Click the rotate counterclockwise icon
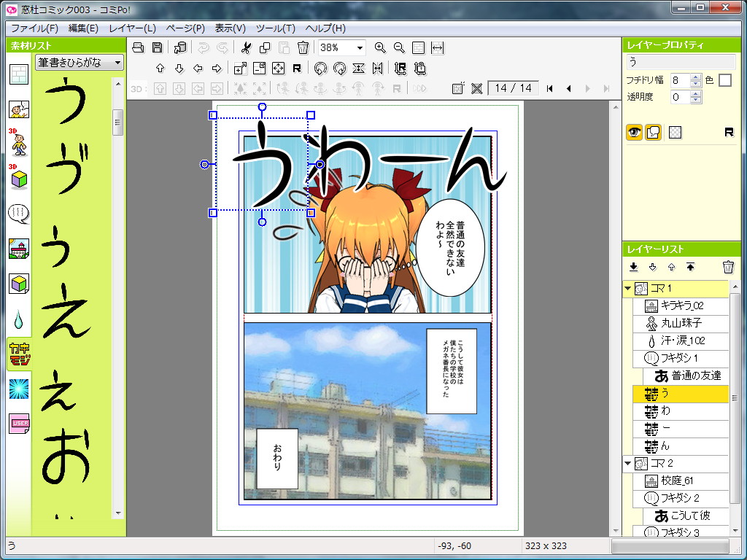Image resolution: width=747 pixels, height=560 pixels. (x=321, y=68)
